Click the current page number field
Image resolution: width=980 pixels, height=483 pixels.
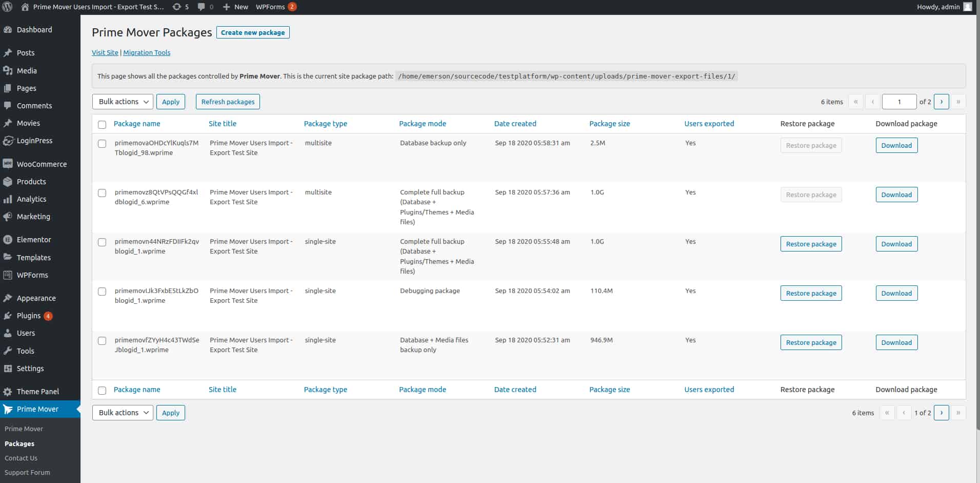[x=899, y=102]
